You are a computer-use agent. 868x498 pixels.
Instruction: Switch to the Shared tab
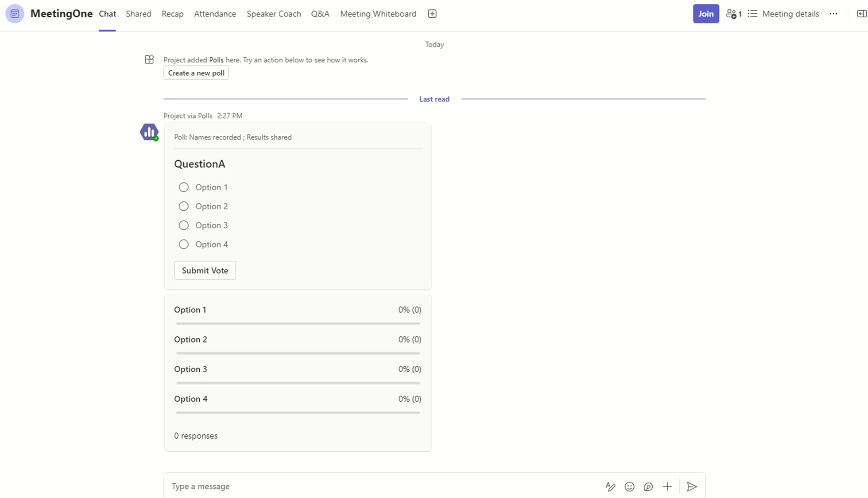point(139,14)
